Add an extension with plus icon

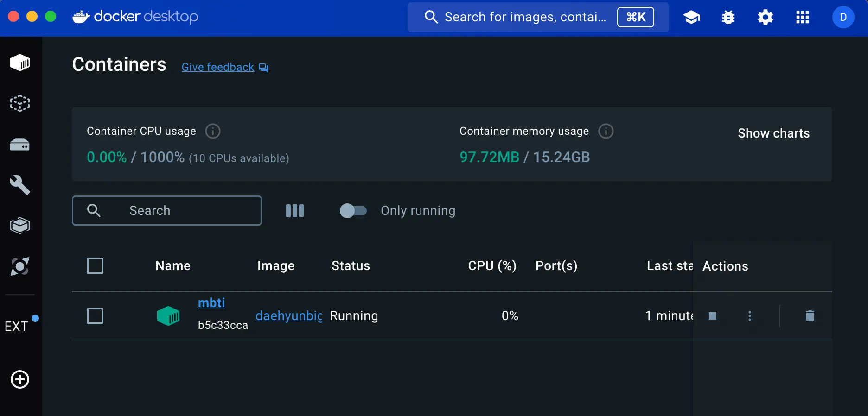pyautogui.click(x=20, y=379)
